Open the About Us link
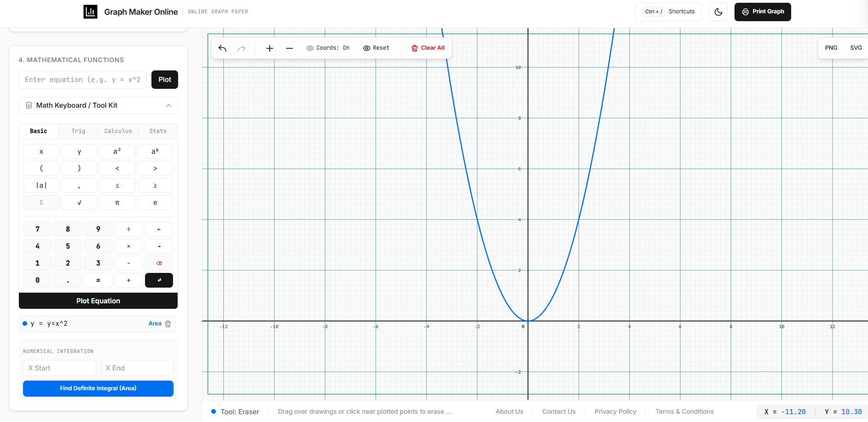Image resolution: width=868 pixels, height=422 pixels. (509, 411)
